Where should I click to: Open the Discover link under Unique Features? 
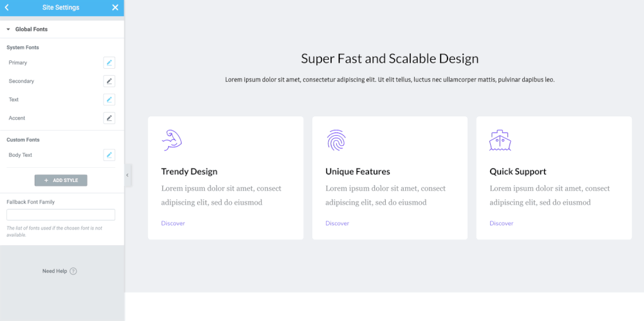pos(337,223)
